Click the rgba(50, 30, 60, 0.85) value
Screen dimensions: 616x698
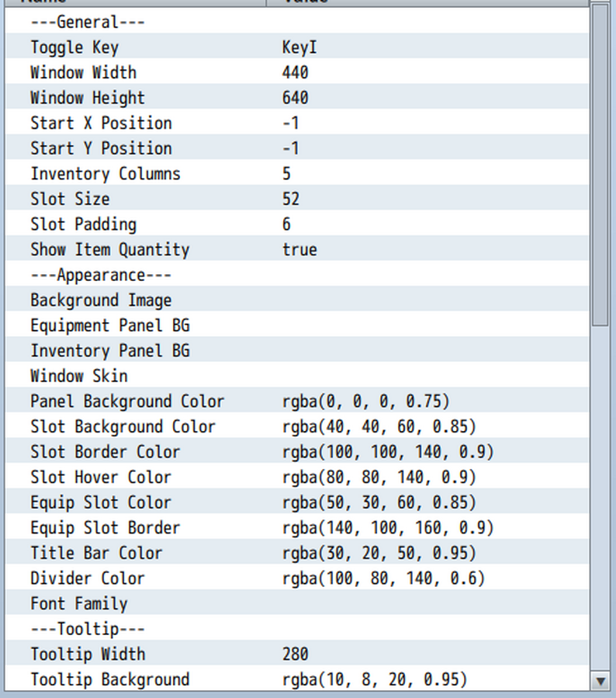(379, 502)
